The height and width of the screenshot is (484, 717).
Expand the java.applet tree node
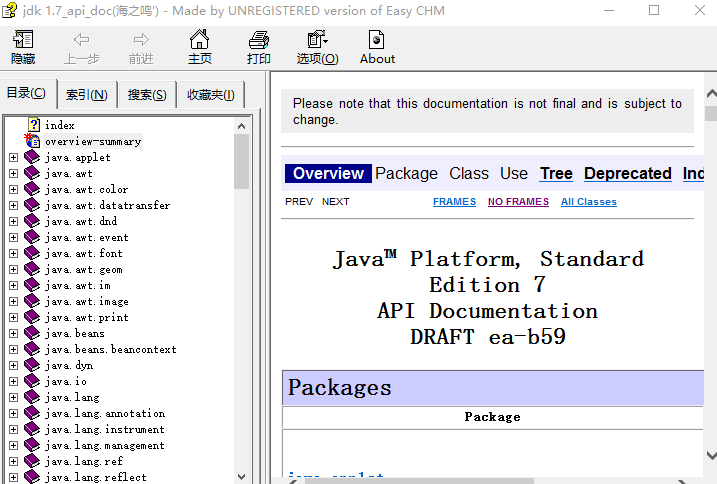13,157
